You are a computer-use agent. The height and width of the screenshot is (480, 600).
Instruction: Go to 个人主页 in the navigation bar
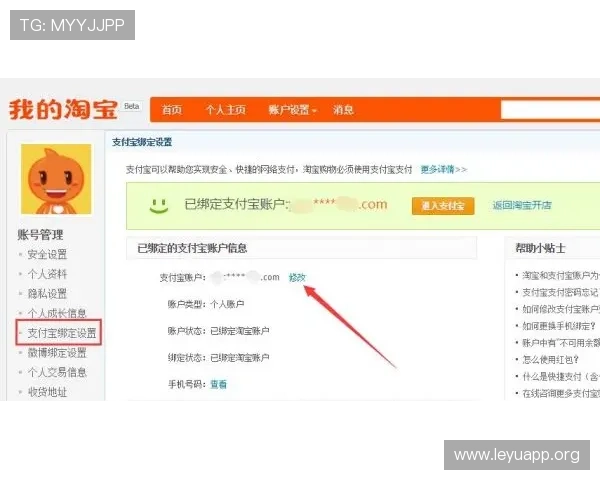pyautogui.click(x=225, y=110)
